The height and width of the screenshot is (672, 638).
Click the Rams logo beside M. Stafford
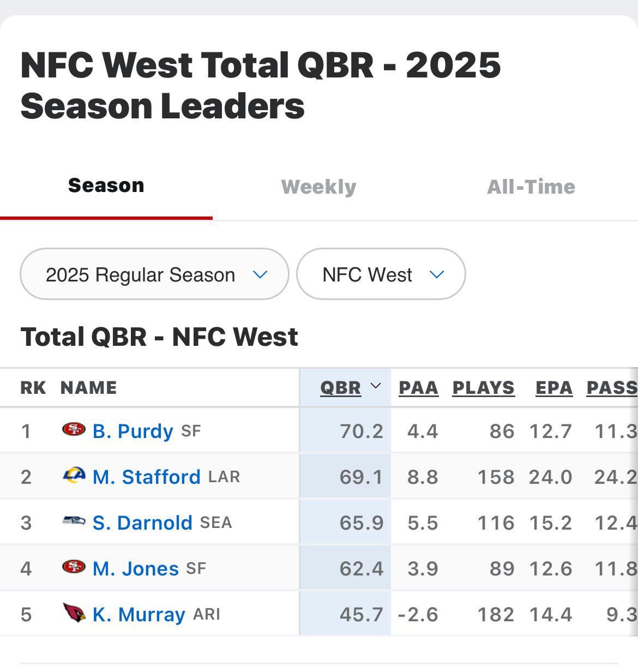(x=74, y=476)
